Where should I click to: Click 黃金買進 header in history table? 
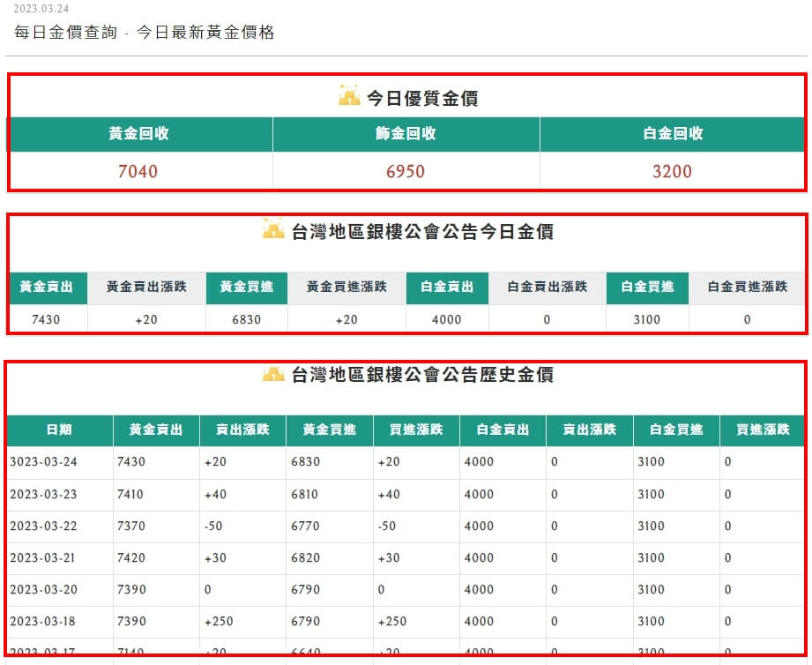(x=330, y=430)
